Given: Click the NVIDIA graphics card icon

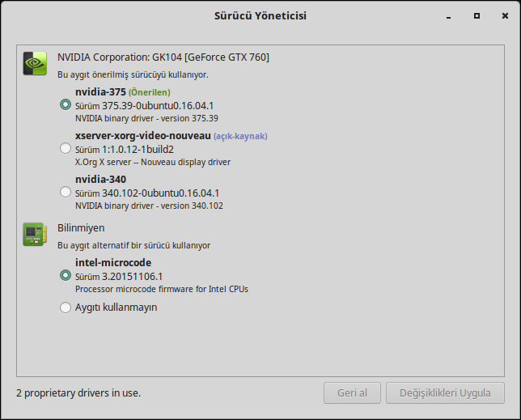Looking at the screenshot, I should pyautogui.click(x=35, y=63).
